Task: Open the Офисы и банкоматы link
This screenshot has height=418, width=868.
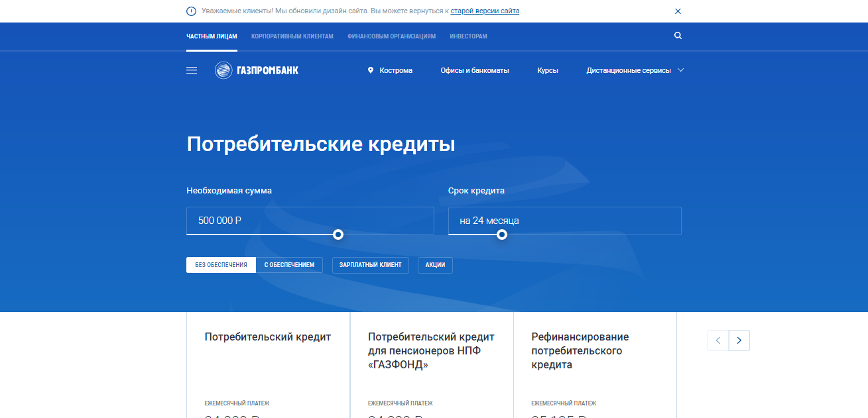Action: click(x=475, y=70)
